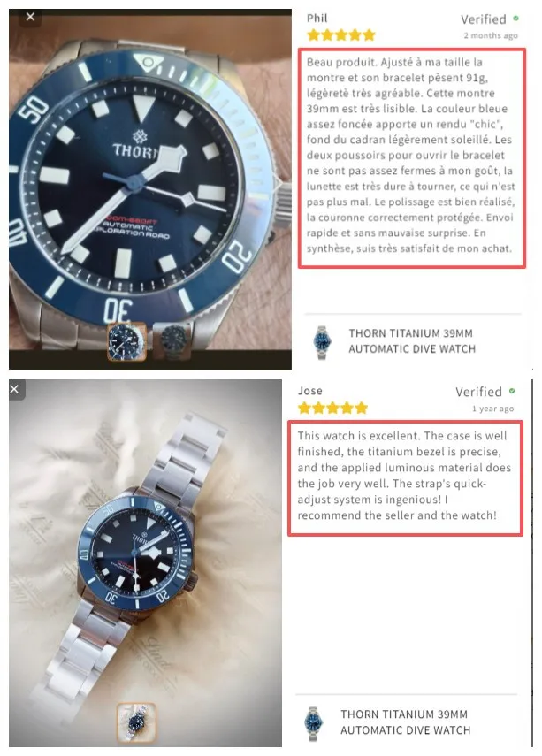
Task: Close Phil's review photo viewer
Action: point(30,18)
